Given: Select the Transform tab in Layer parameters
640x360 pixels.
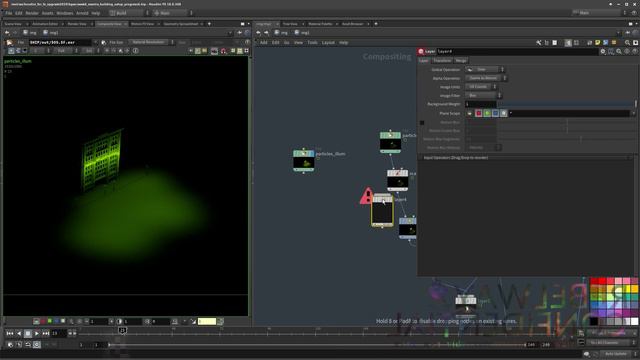Looking at the screenshot, I should 442,60.
